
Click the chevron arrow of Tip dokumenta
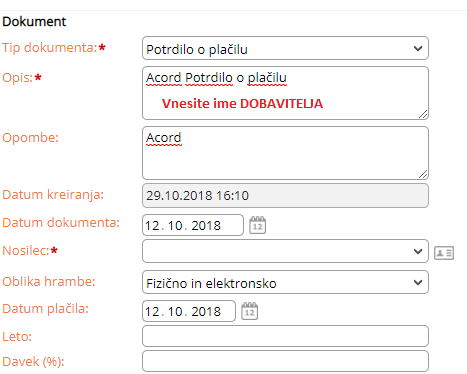tap(418, 49)
